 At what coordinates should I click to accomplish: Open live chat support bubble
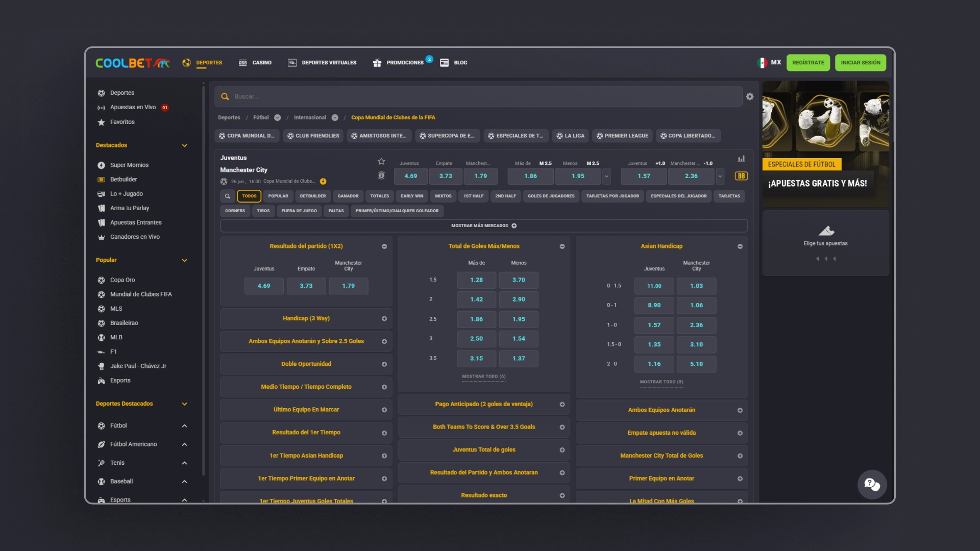(x=872, y=485)
